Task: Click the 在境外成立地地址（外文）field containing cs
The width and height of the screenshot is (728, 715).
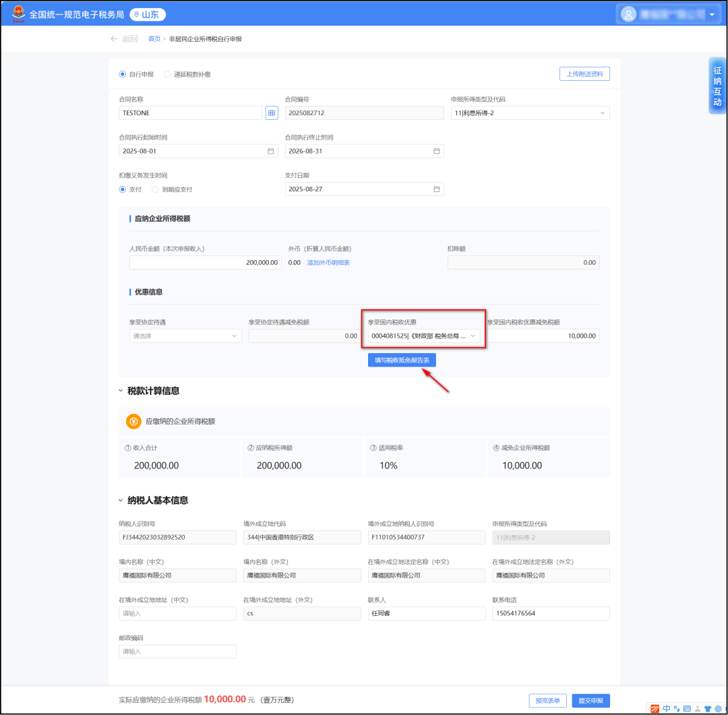Action: pos(302,613)
